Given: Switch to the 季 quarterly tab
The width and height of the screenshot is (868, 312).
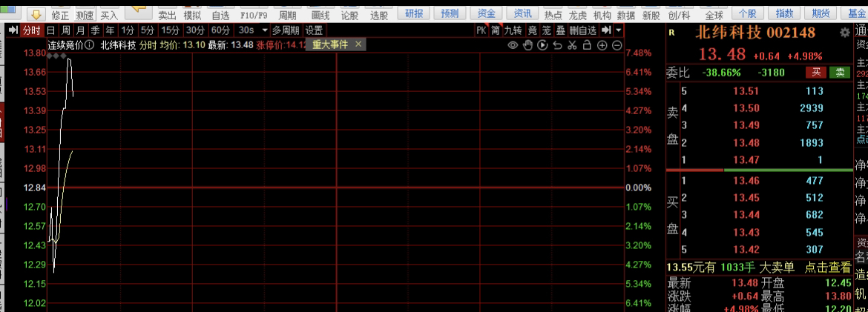Looking at the screenshot, I should 96,30.
